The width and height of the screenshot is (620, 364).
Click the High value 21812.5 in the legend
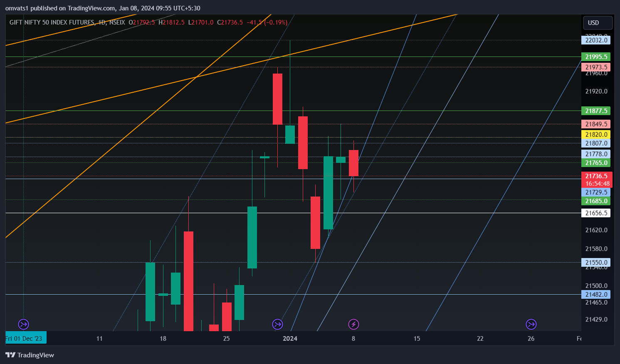click(x=173, y=22)
